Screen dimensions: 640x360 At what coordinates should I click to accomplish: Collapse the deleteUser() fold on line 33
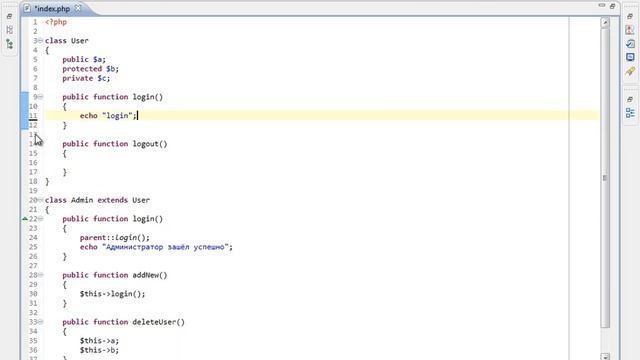coord(40,322)
